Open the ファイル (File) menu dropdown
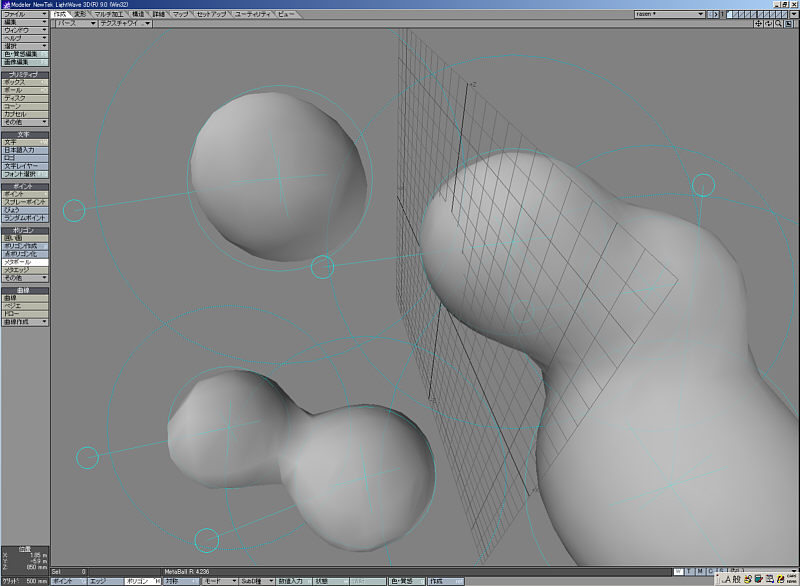 point(24,15)
